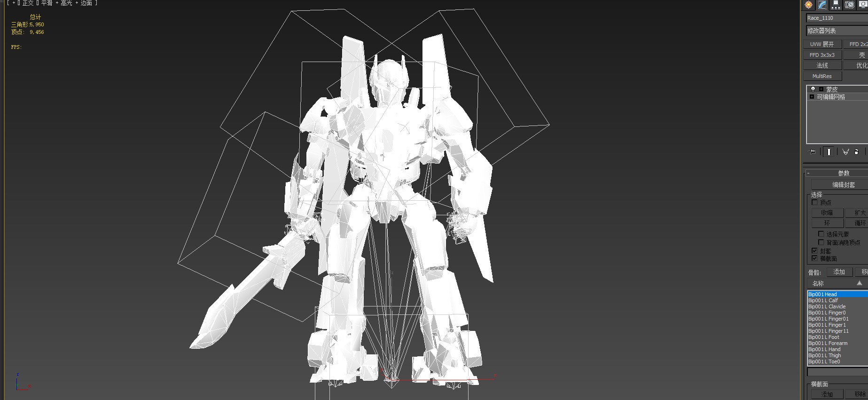Image resolution: width=868 pixels, height=400 pixels.
Task: Click the pin stack icon
Action: (x=812, y=151)
